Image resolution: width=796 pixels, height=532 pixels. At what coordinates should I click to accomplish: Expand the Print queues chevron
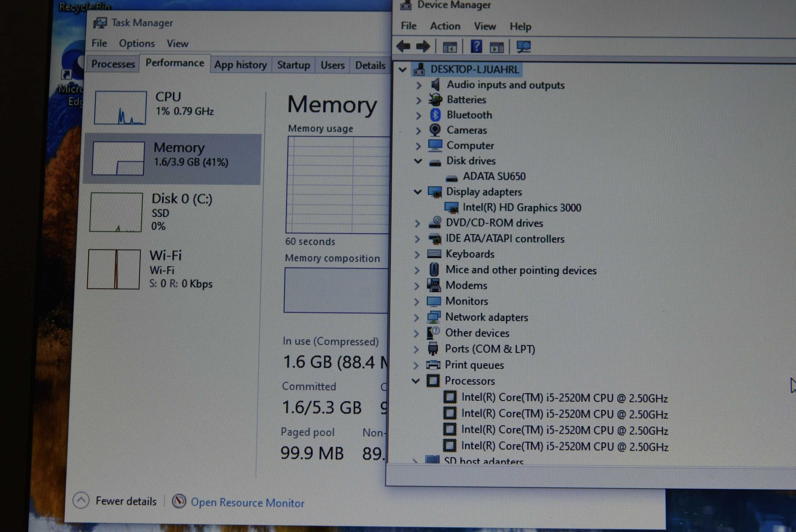point(416,365)
